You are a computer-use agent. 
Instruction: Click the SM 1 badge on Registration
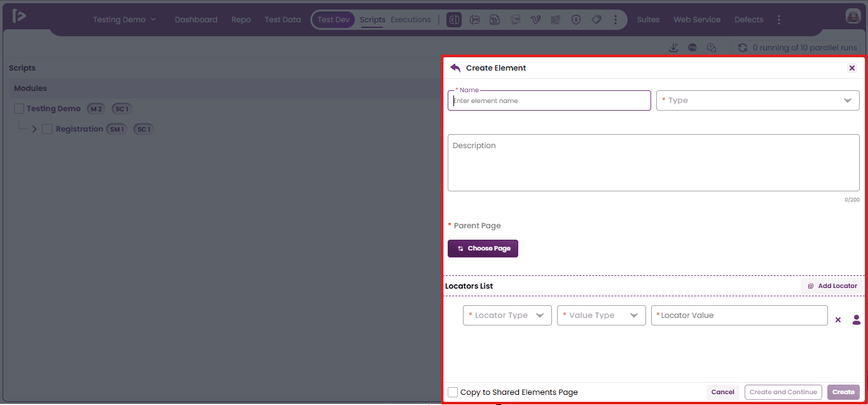[x=117, y=129]
